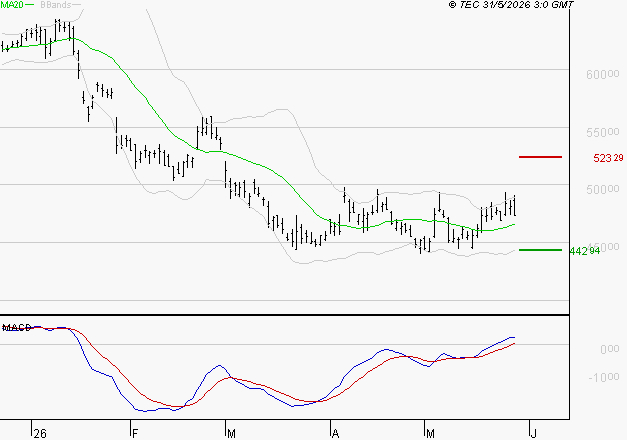The height and width of the screenshot is (440, 627).
Task: Click the TEC 31/5/2026 copyright text
Action: click(x=511, y=5)
